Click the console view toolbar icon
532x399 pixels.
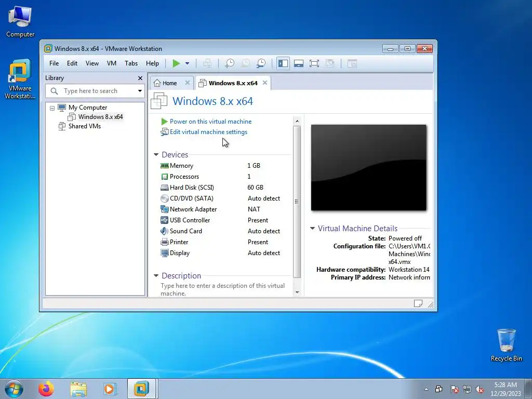[x=352, y=63]
